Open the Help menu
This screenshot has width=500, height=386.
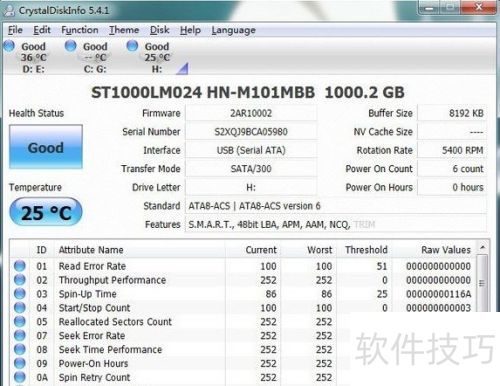click(x=190, y=30)
